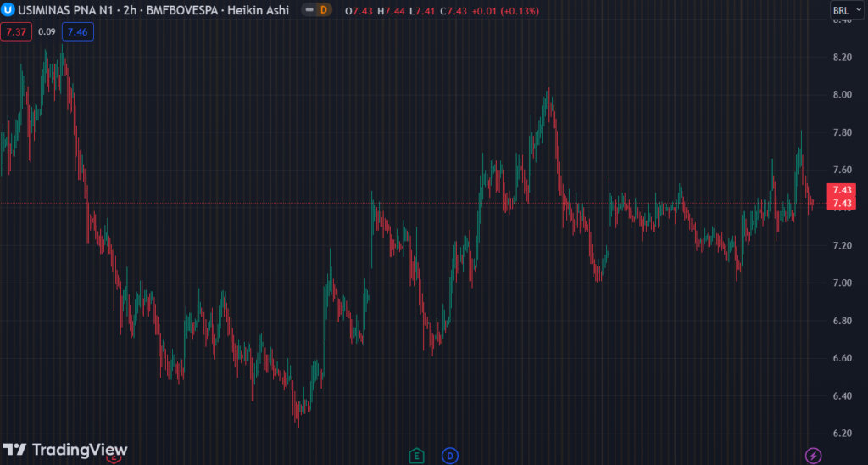Click the 7.20 price axis label
Image resolution: width=868 pixels, height=465 pixels.
842,245
